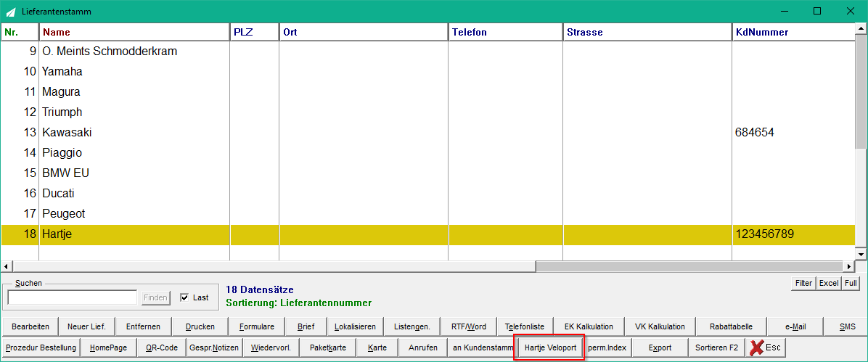Select row O. Meints Schmodderkram
The width and height of the screenshot is (868, 362).
tap(428, 51)
